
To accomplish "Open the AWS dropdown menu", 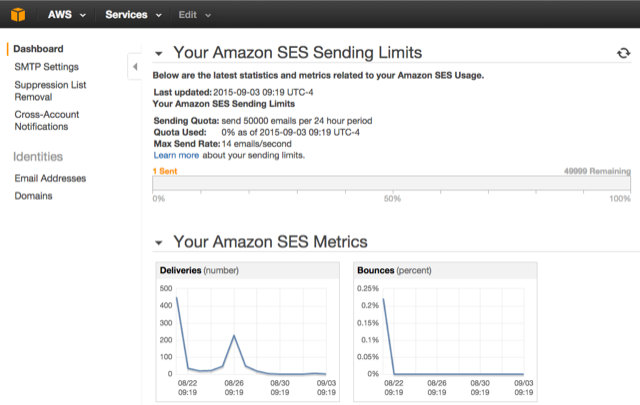I will [x=67, y=15].
